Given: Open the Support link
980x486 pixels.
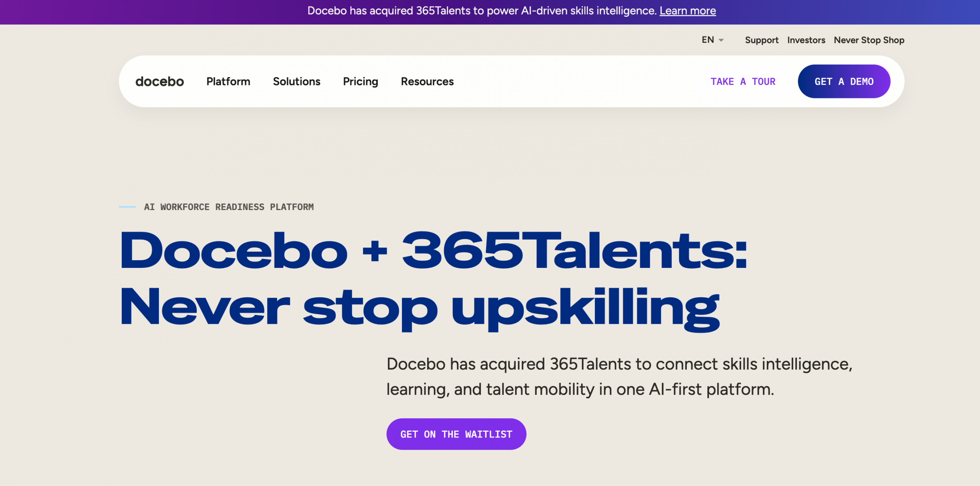Looking at the screenshot, I should point(761,40).
